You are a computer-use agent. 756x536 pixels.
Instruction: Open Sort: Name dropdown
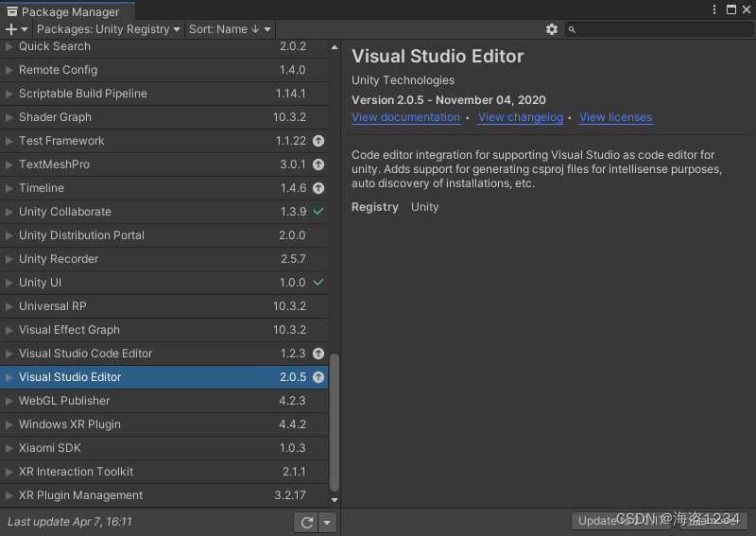230,29
